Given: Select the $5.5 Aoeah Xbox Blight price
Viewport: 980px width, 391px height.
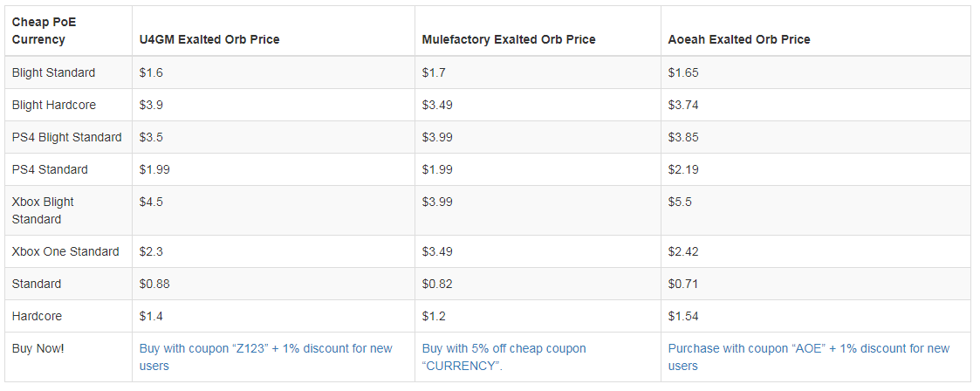Looking at the screenshot, I should pos(678,202).
